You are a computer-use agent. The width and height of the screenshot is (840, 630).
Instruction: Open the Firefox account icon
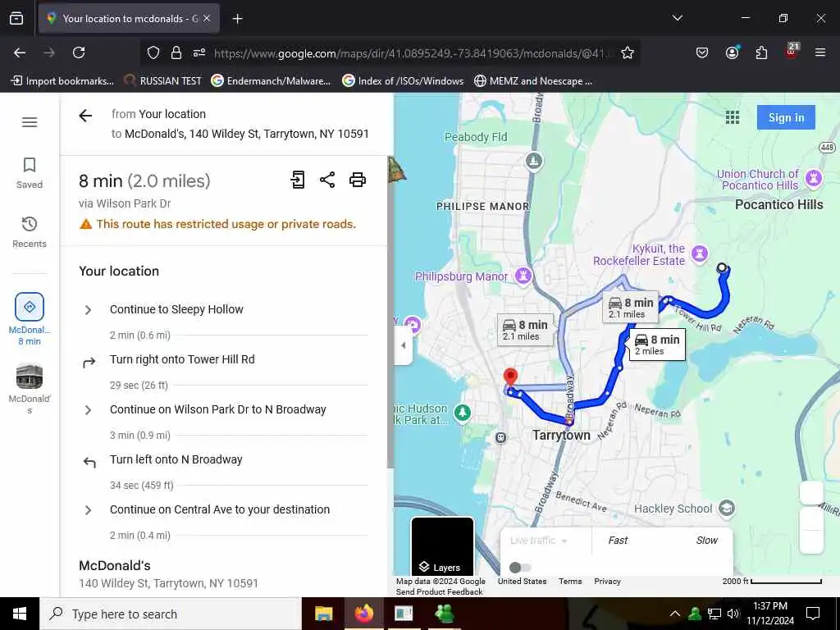pos(732,52)
